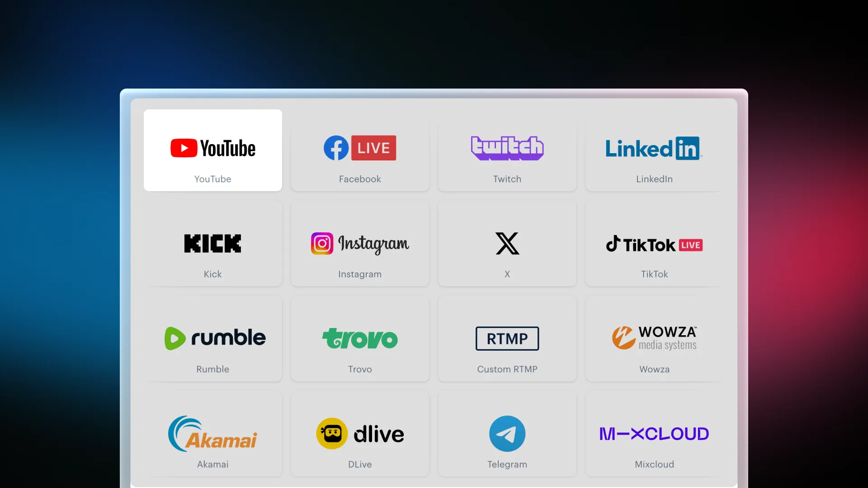Open Facebook Live streaming option

click(x=360, y=150)
